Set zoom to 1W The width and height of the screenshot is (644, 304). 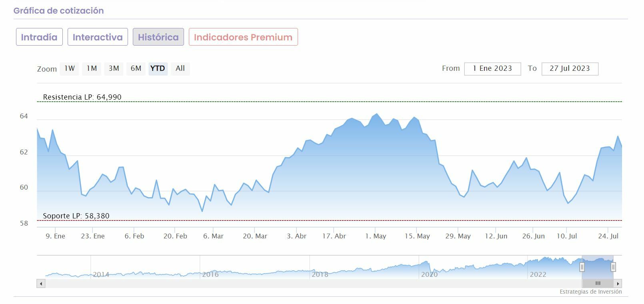(x=70, y=68)
